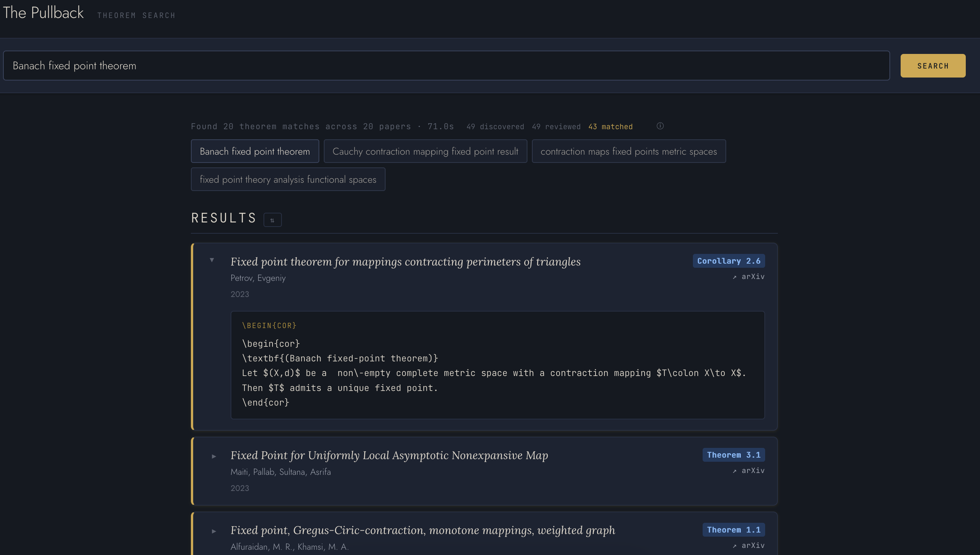Click the Theorem 1.1 badge
Screen dimensions: 980x555
coord(733,530)
